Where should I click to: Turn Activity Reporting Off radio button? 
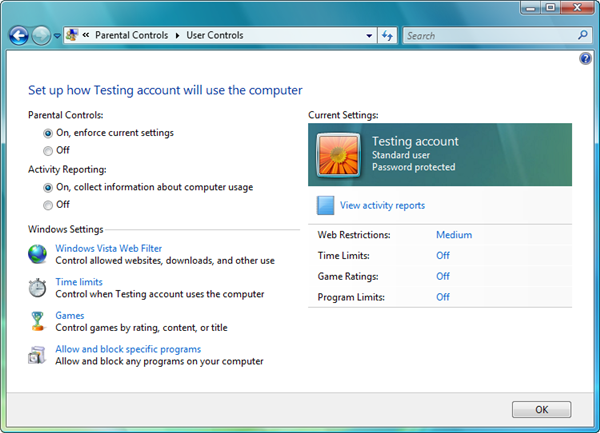click(47, 204)
